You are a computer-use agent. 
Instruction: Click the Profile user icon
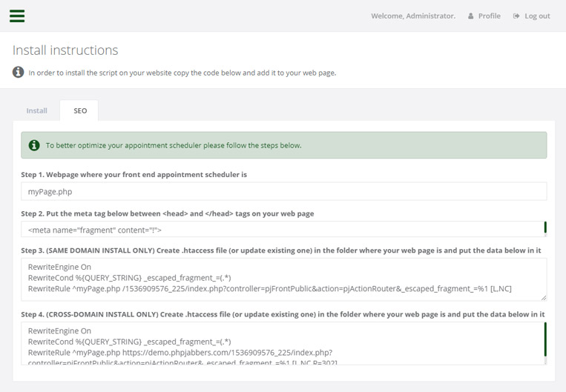tap(471, 16)
